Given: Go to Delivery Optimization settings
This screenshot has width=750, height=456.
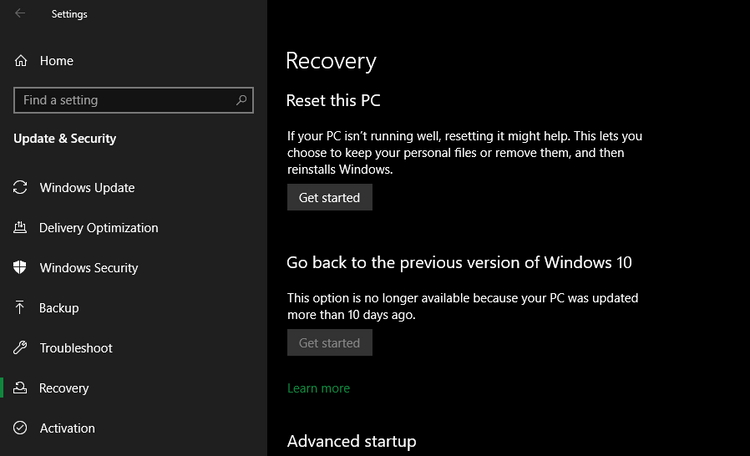Looking at the screenshot, I should [x=98, y=228].
